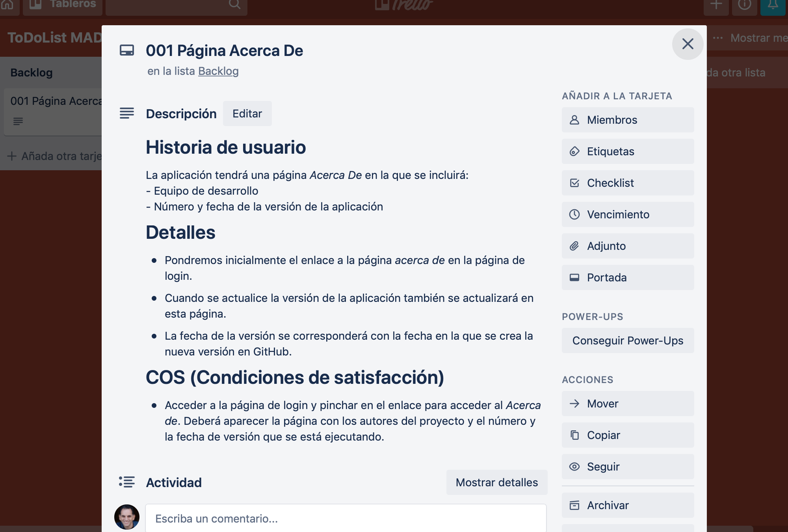Screen dimensions: 788x532
Task: Edit the description with Editar
Action: coord(247,113)
